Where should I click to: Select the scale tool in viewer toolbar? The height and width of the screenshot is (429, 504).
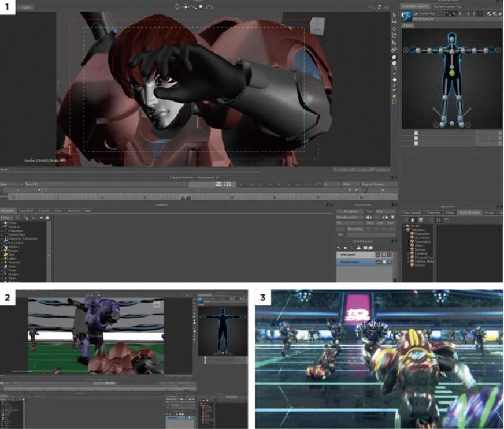[394, 42]
